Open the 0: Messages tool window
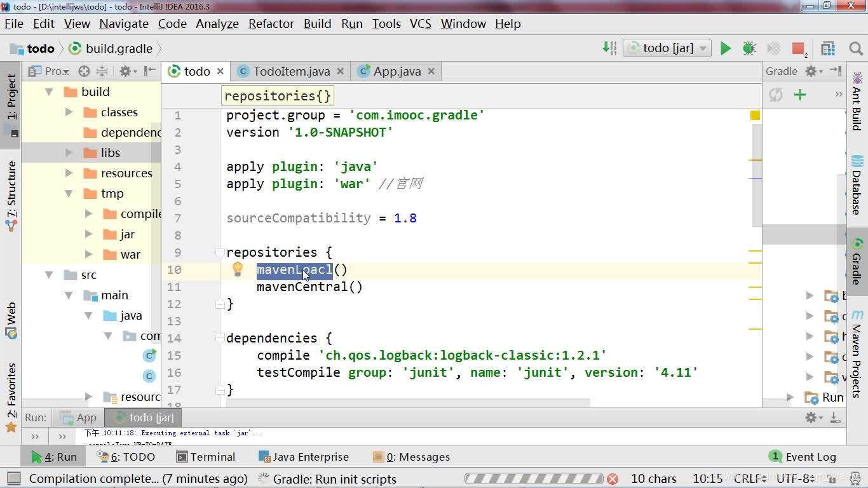The width and height of the screenshot is (868, 488). (411, 457)
